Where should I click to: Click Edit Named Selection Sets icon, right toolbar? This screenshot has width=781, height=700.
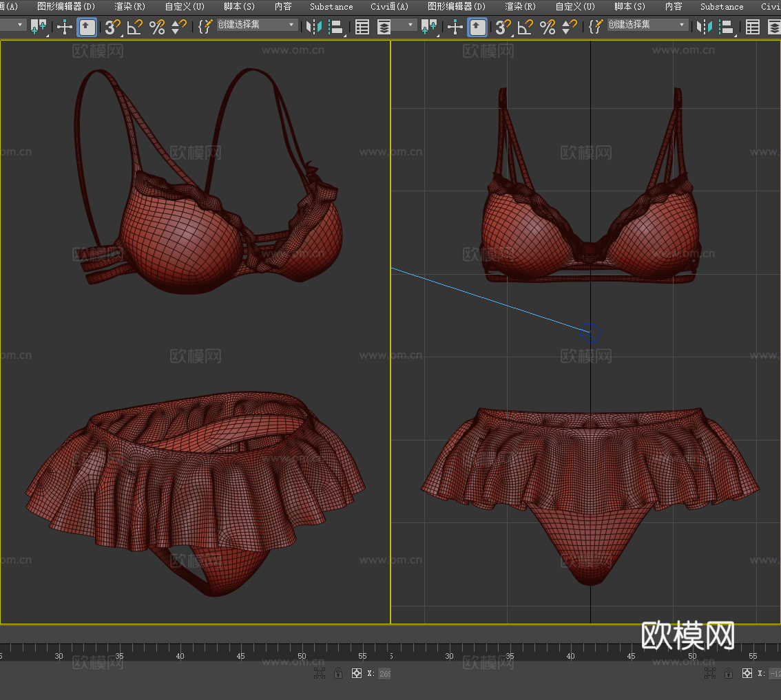595,27
